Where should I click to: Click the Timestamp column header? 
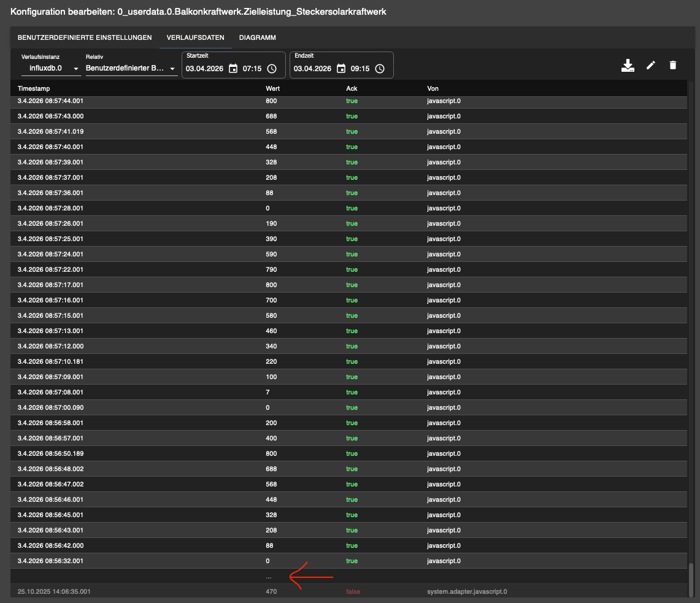(34, 88)
